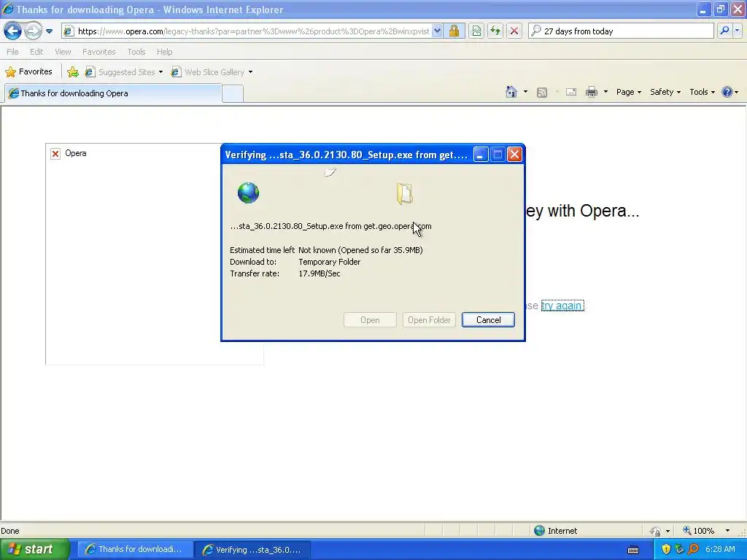747x560 pixels.
Task: Open the Tools menu in menu bar
Action: pos(136,52)
